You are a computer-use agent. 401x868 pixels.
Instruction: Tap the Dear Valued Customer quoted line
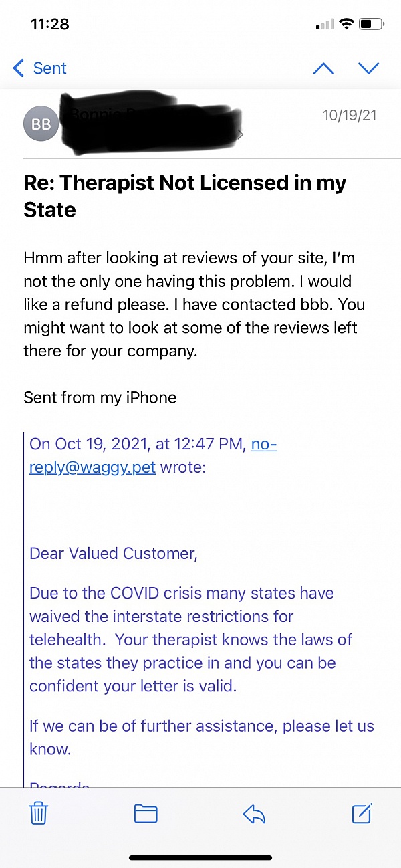tap(114, 554)
